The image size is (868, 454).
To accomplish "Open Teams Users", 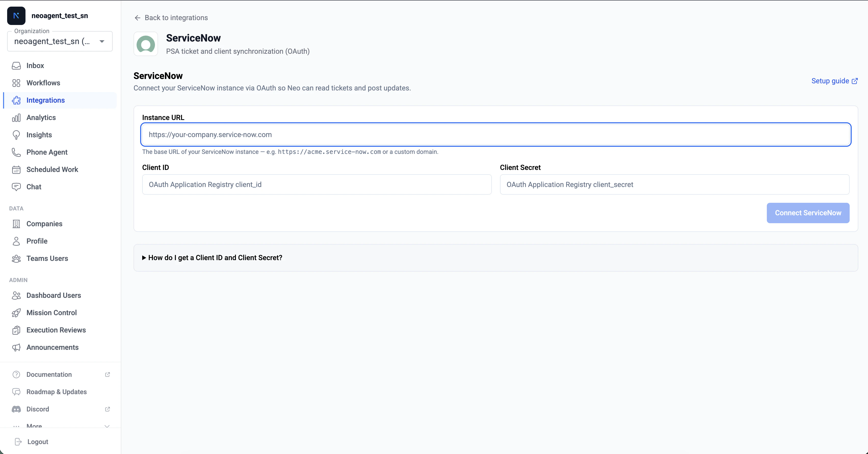I will pos(60,259).
